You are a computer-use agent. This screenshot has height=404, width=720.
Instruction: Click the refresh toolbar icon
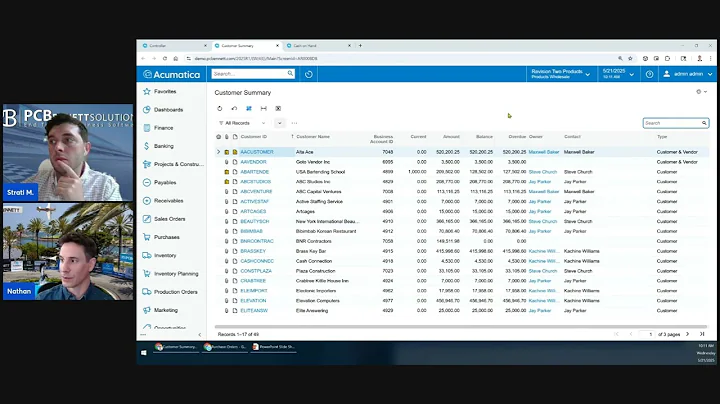point(219,108)
